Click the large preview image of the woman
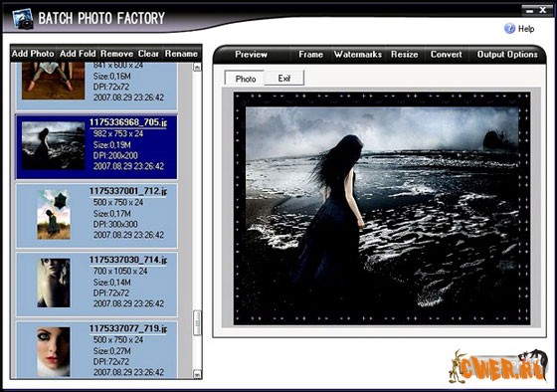557x392 pixels. tap(382, 208)
